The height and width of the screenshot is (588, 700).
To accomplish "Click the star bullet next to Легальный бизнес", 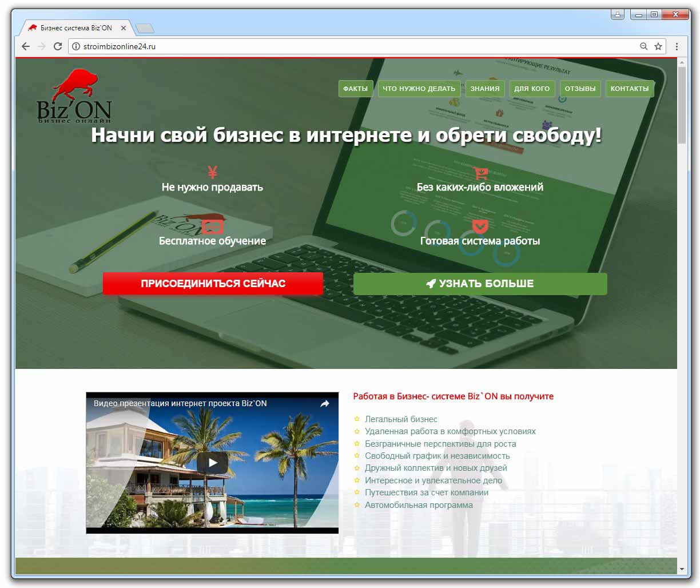I will [x=357, y=419].
